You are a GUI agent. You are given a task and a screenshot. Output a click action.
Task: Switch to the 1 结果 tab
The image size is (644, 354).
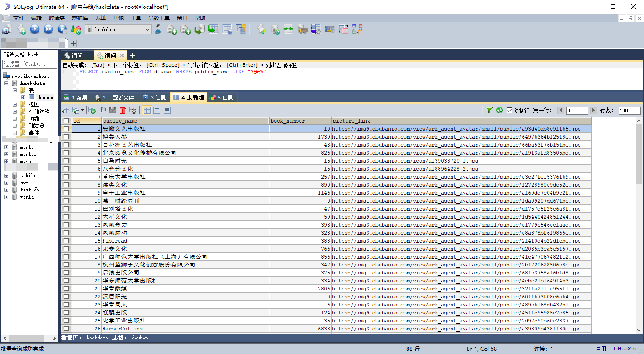(x=76, y=98)
